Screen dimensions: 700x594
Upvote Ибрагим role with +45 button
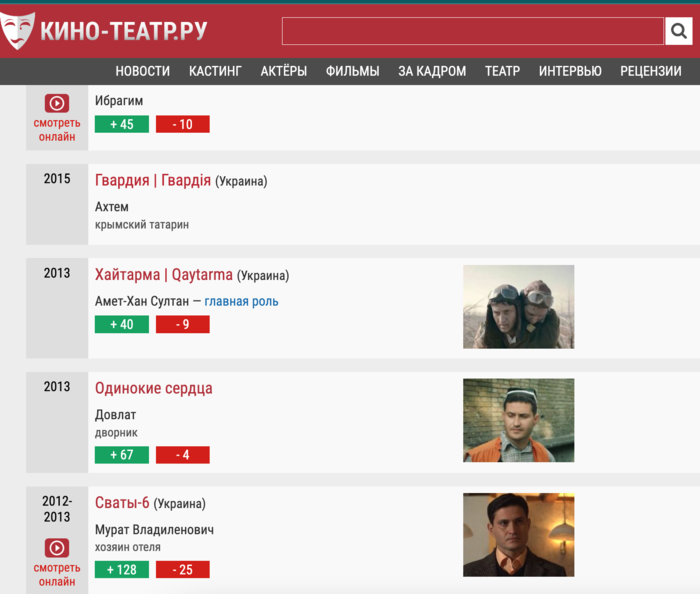(122, 124)
